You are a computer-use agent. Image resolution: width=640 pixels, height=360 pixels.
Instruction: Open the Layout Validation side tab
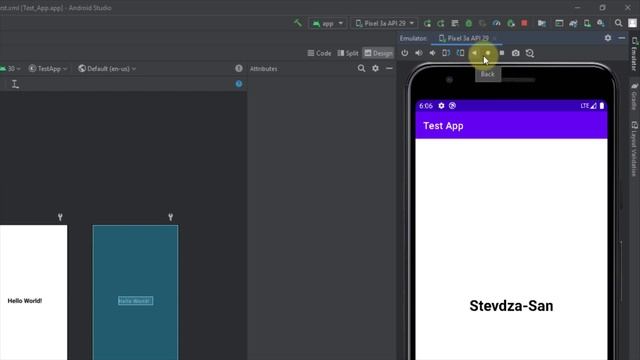(634, 149)
